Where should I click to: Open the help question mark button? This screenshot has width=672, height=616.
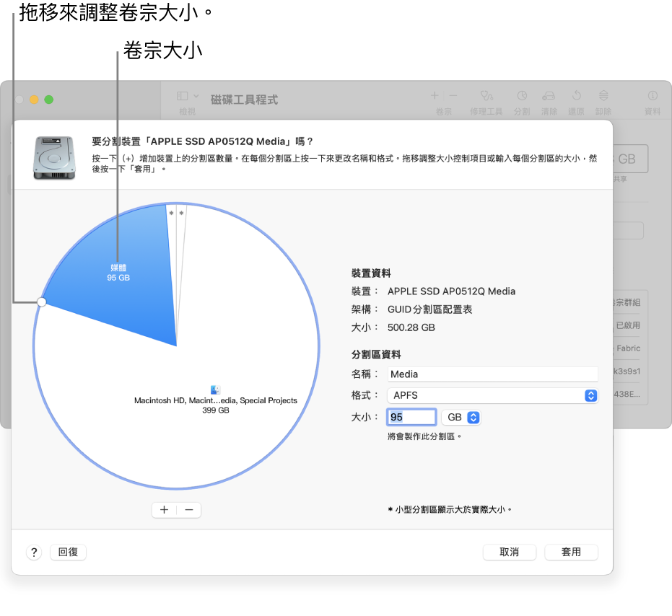34,553
